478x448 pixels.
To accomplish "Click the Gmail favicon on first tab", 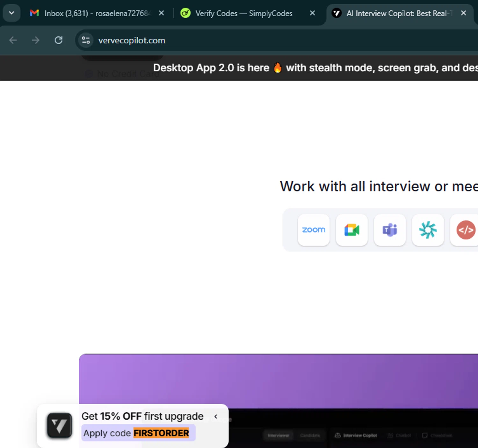I will point(34,13).
